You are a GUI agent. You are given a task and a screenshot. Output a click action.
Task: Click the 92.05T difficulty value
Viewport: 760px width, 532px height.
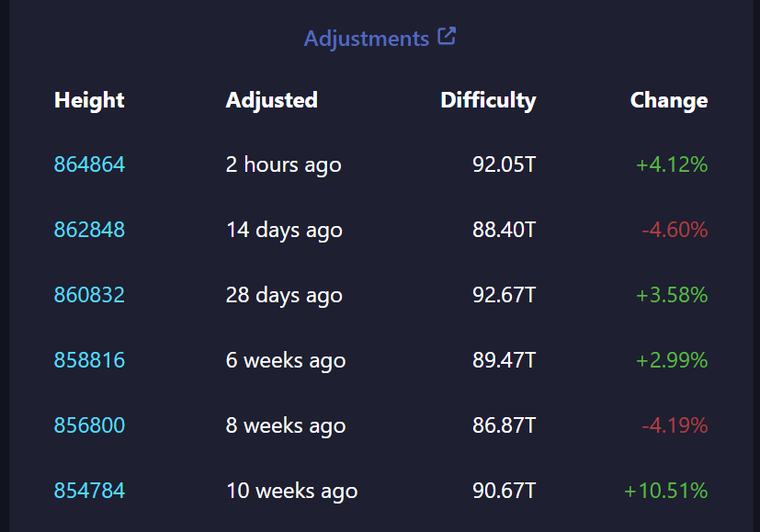point(504,164)
